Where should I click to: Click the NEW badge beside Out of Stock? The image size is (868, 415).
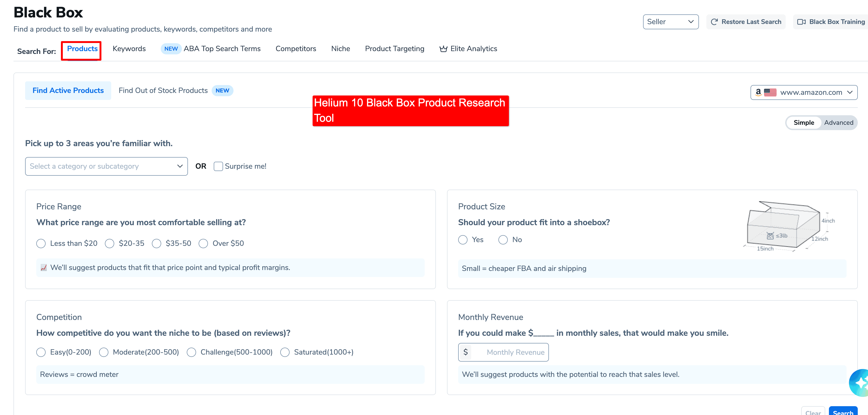coord(222,91)
